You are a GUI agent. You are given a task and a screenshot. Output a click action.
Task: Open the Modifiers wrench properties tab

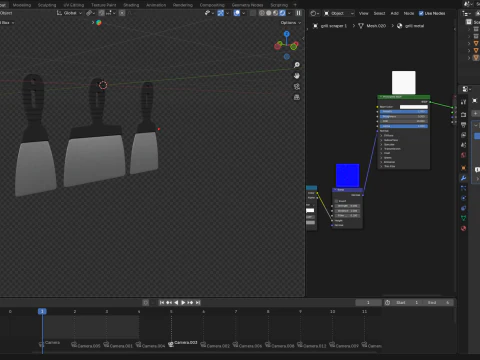coord(464,178)
